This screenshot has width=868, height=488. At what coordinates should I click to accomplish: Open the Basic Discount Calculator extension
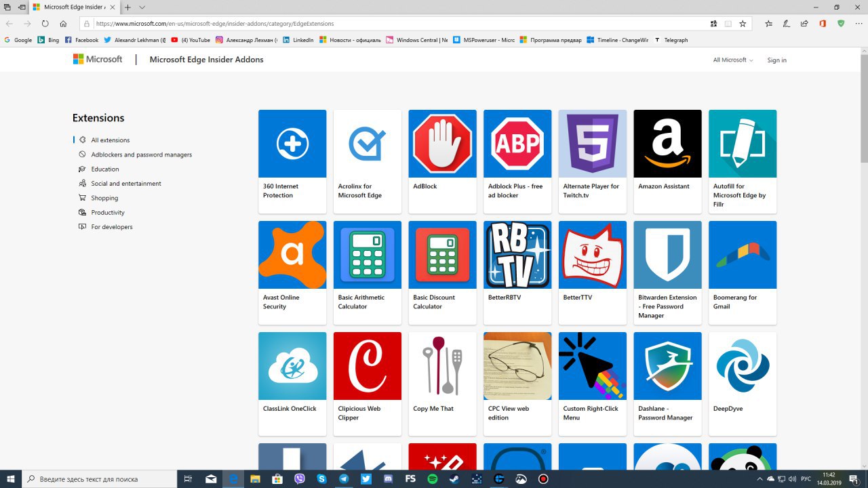[x=442, y=272]
